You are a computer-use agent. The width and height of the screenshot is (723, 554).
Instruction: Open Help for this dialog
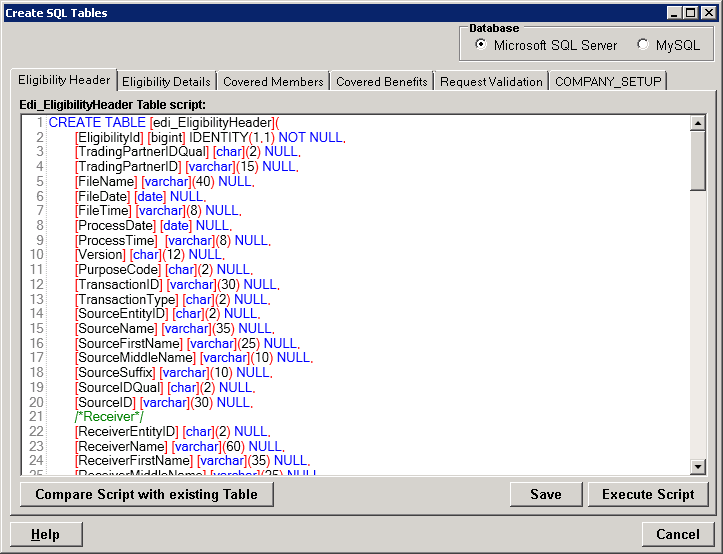tap(45, 534)
